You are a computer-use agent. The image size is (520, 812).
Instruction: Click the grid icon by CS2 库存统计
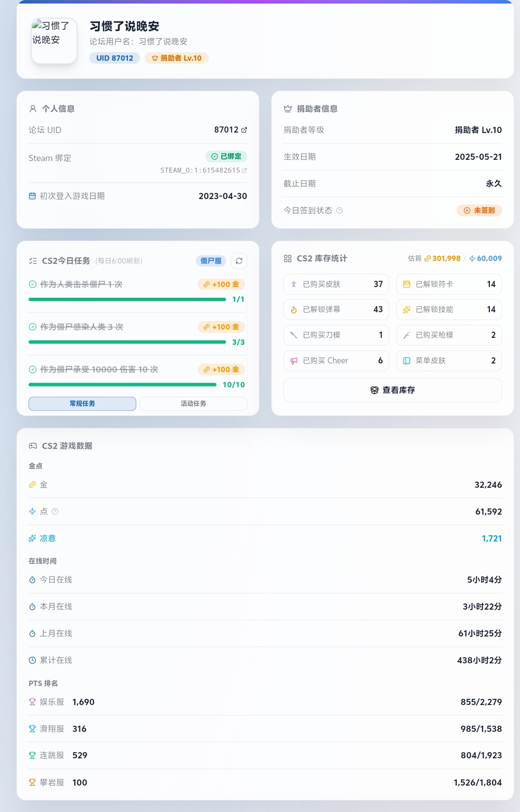tap(288, 259)
